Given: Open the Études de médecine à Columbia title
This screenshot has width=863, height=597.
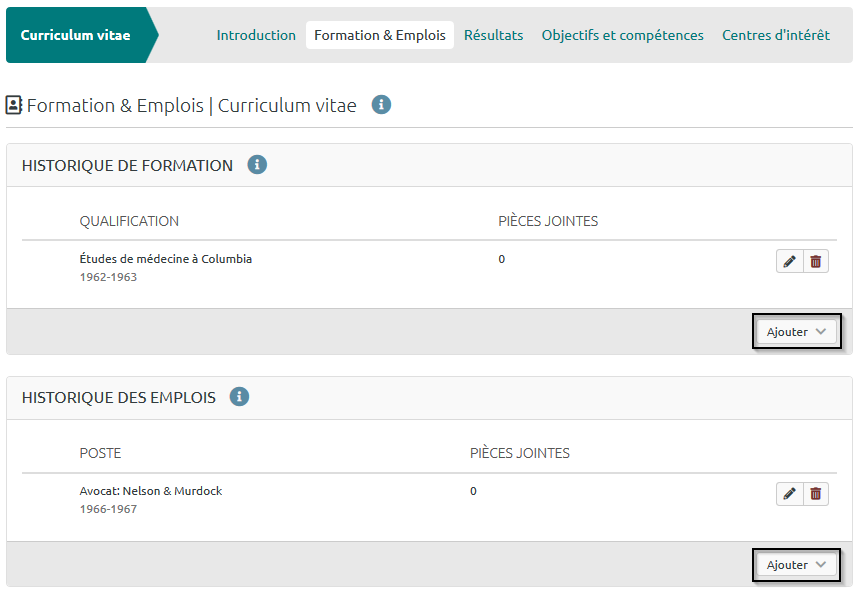Looking at the screenshot, I should click(x=166, y=259).
